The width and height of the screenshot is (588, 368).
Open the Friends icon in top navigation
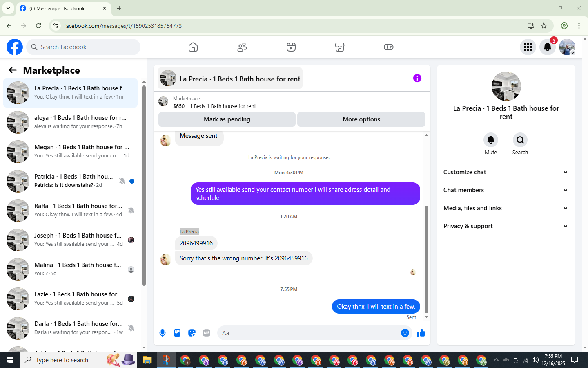tap(242, 47)
